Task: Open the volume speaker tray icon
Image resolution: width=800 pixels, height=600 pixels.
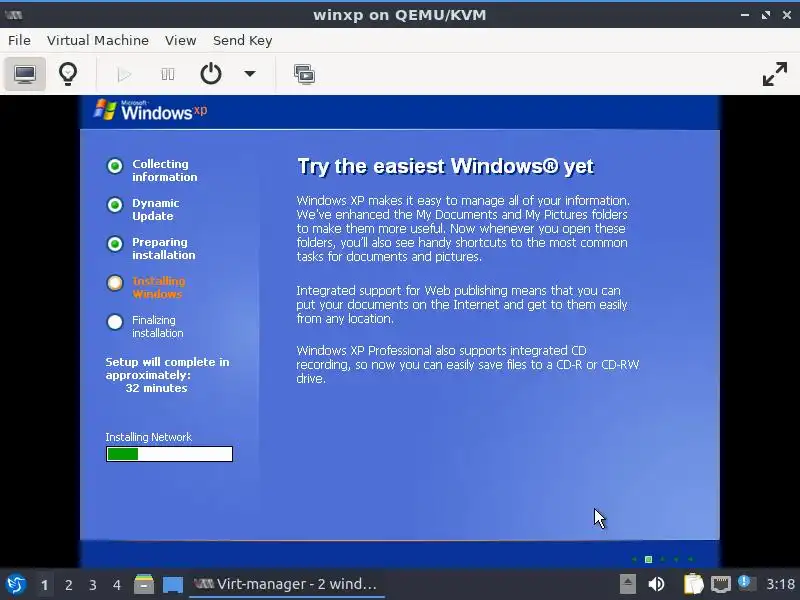Action: click(656, 584)
